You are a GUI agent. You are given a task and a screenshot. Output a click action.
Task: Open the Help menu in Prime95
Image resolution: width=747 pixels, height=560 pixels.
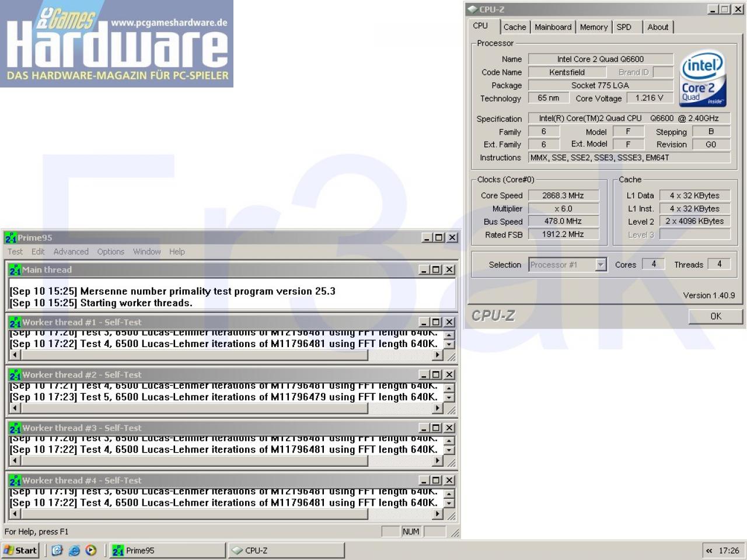click(x=177, y=251)
